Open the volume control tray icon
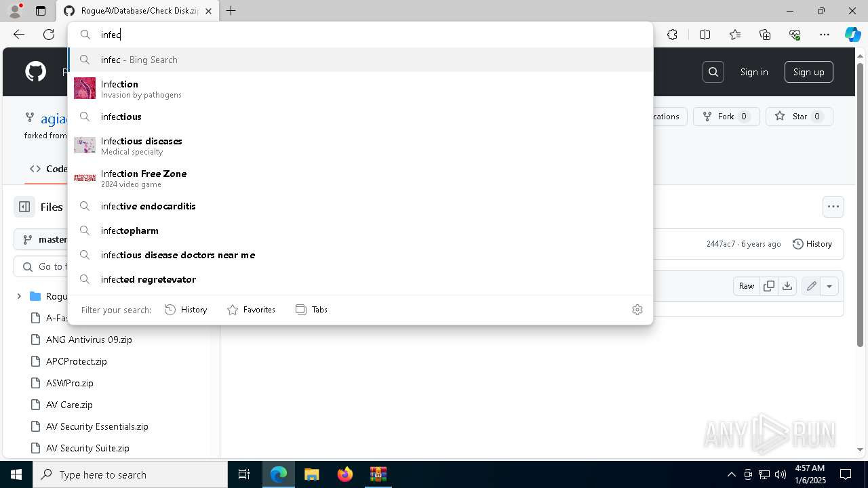 click(x=781, y=474)
